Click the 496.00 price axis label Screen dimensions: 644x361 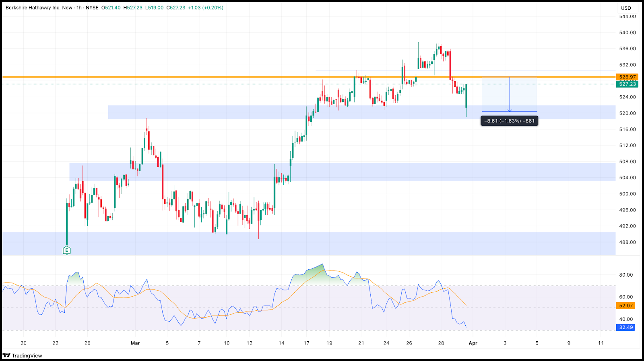(x=627, y=210)
